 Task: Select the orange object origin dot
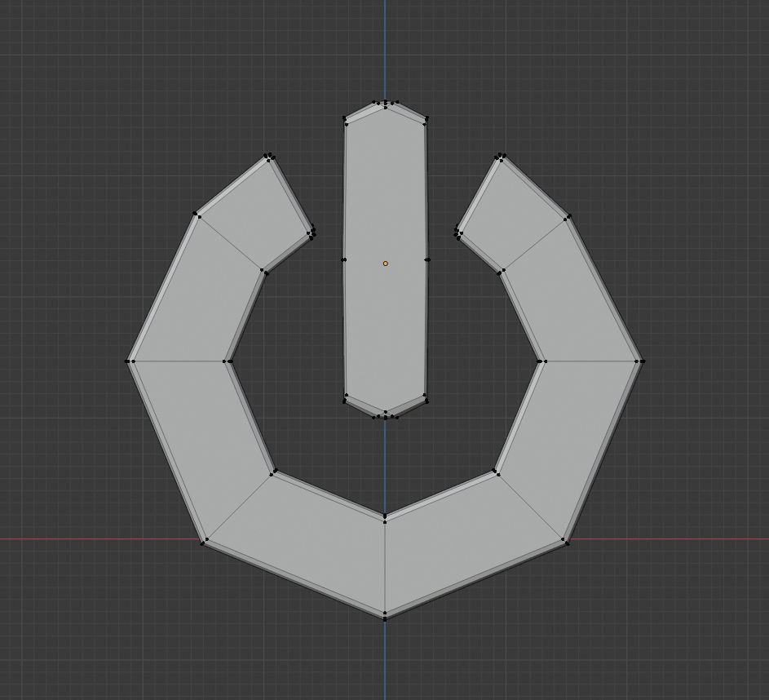coord(386,264)
